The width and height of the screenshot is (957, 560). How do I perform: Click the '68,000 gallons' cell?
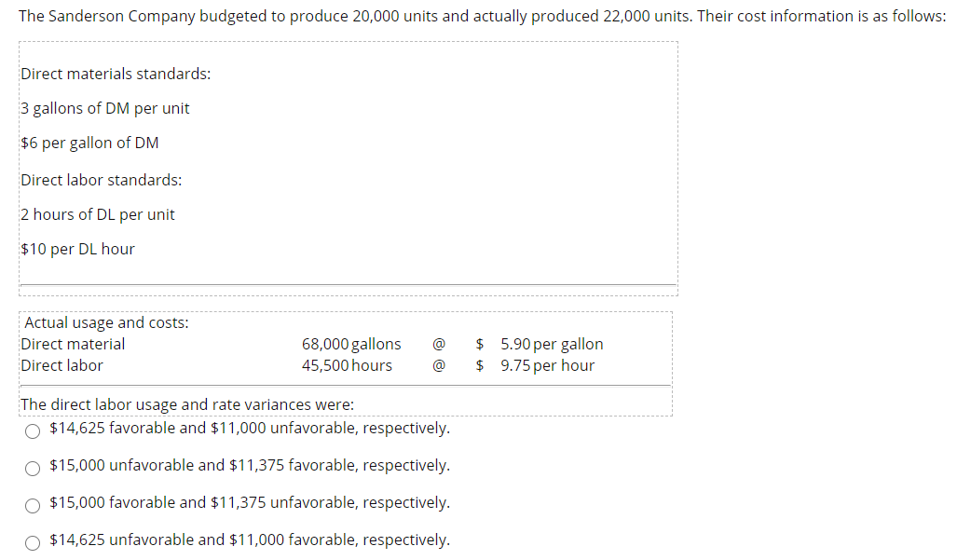351,344
